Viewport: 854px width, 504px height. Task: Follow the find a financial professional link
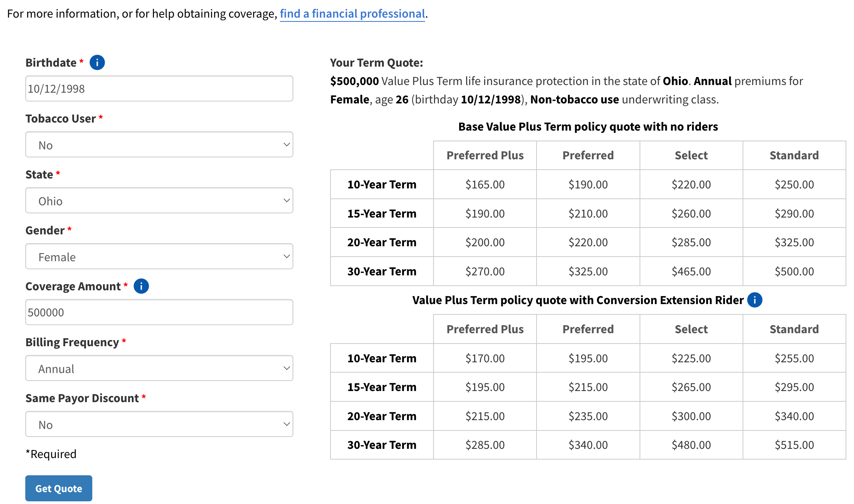(x=352, y=14)
